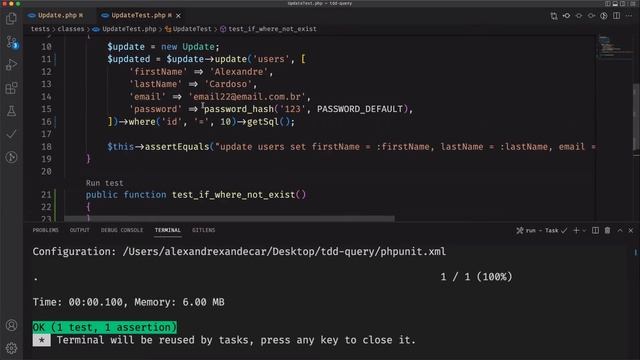The width and height of the screenshot is (640, 360).
Task: Switch to the Update.php tab
Action: tap(55, 16)
